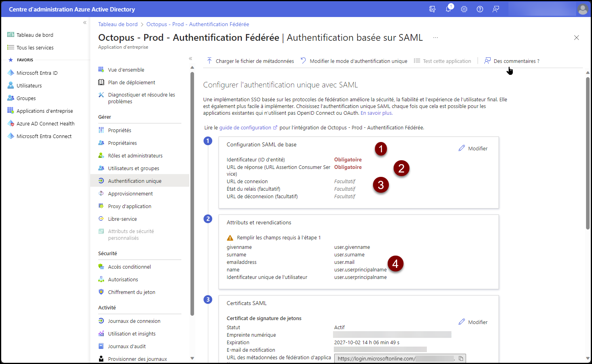592x364 pixels.
Task: Open Utilisation et insights
Action: 127,334
